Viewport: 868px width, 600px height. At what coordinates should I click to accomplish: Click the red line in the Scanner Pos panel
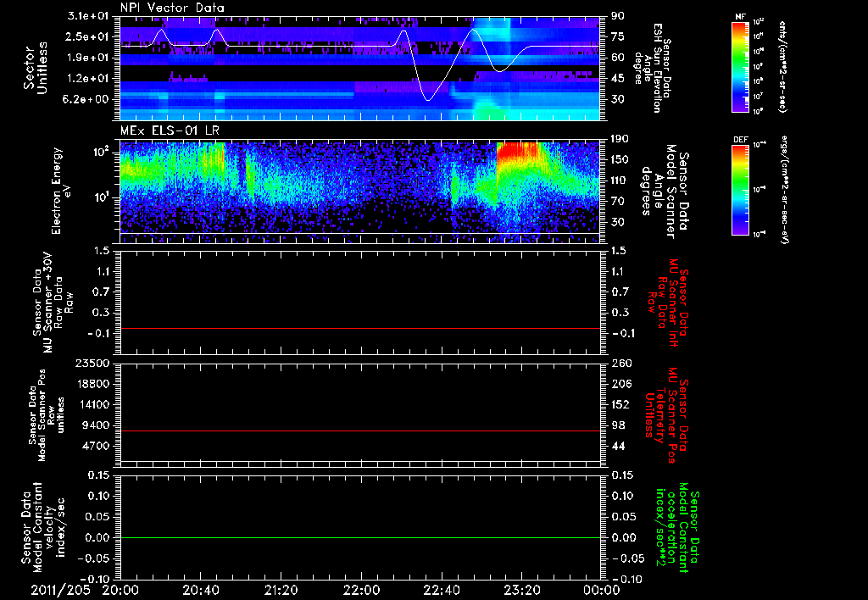point(360,431)
